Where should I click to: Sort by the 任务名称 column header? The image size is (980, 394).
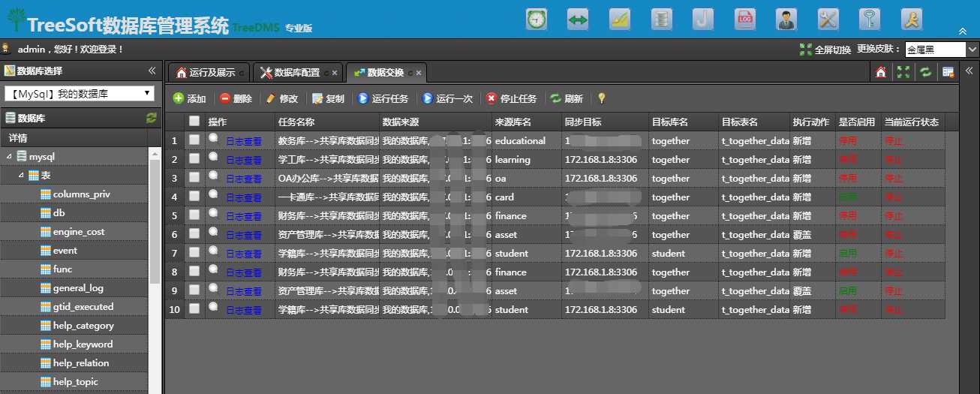(x=327, y=122)
